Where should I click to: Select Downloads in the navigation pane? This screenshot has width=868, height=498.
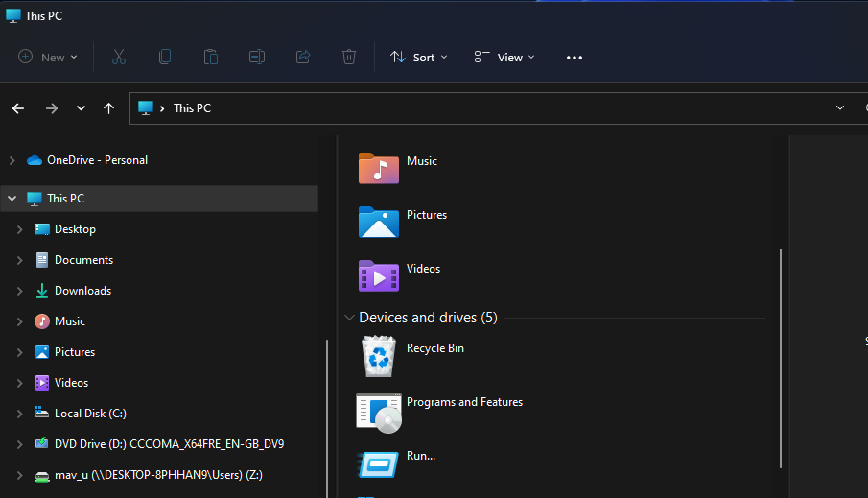(x=82, y=291)
